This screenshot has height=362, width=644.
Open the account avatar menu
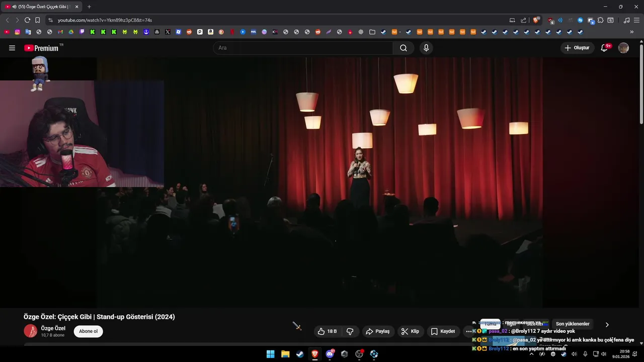coord(623,48)
